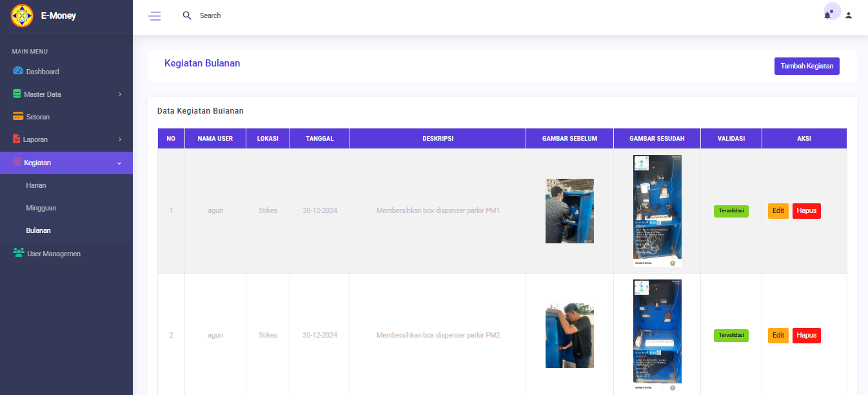Viewport: 868px width, 395px height.
Task: Open the Mingguan submenu item
Action: coord(41,208)
